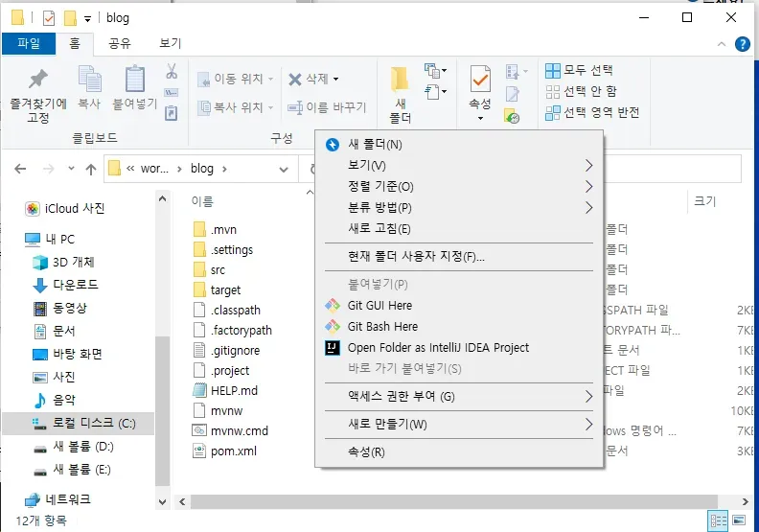Screen dimensions: 759x532
Task: Select 로컬 디스크 (C:) in navigation pane
Action: [93, 424]
